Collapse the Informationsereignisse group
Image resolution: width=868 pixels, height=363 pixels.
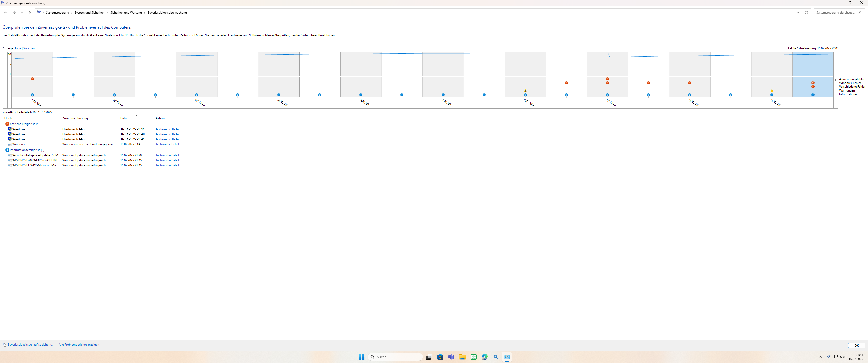pos(862,150)
